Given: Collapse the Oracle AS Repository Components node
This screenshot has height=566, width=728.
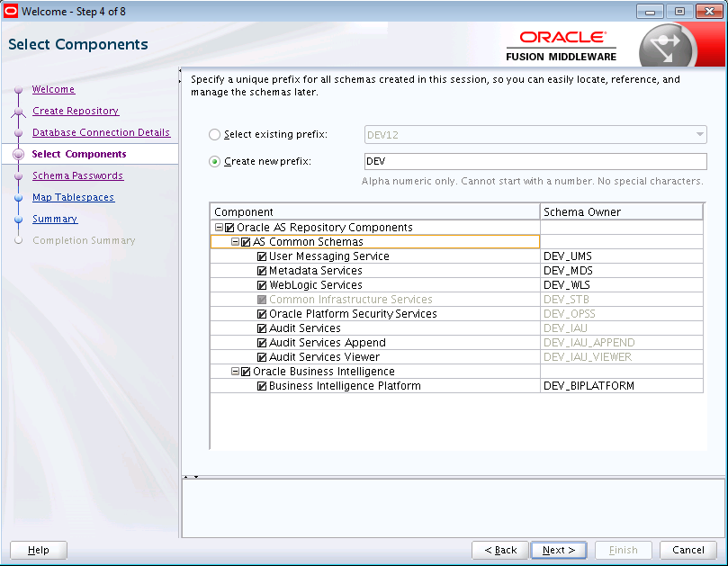Looking at the screenshot, I should point(220,228).
